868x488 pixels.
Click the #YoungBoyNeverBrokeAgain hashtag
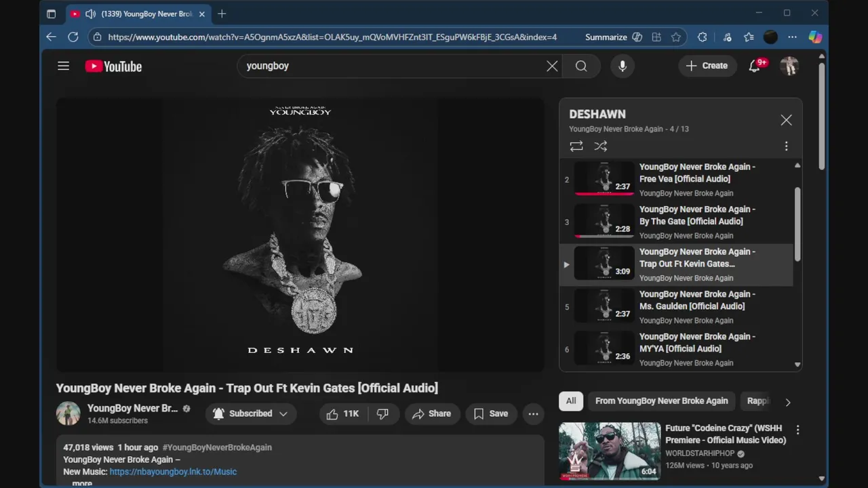217,447
